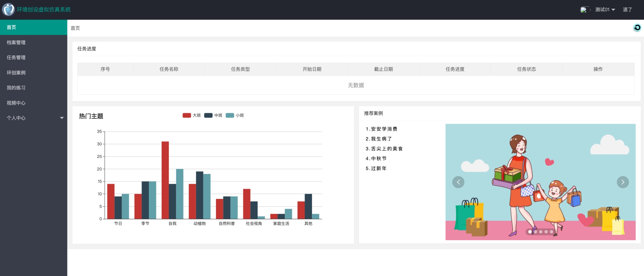
Task: Open recommended case 安安学消费
Action: point(381,129)
